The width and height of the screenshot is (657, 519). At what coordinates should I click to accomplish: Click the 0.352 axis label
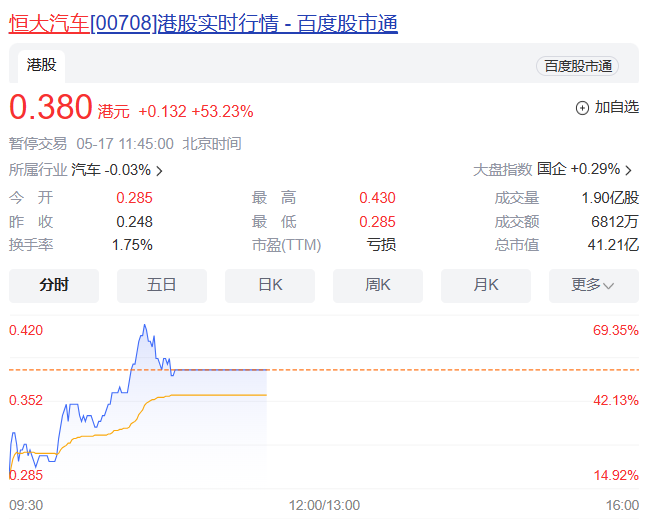tap(26, 400)
